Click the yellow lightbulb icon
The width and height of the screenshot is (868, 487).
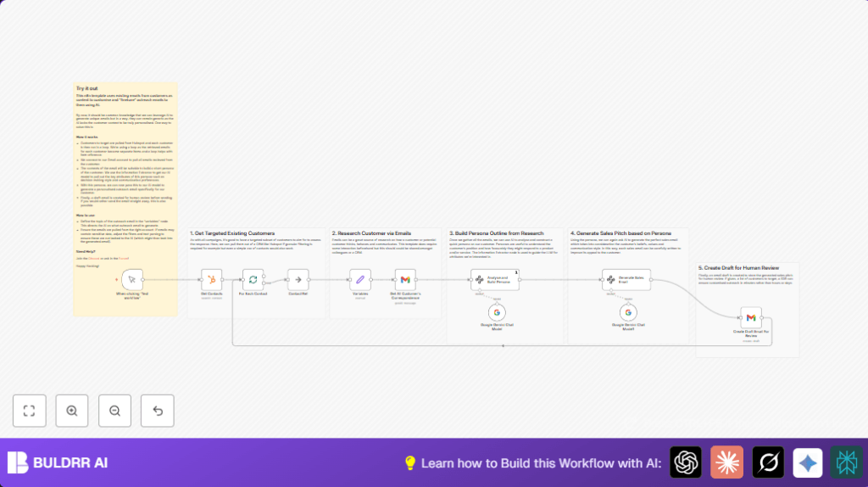[x=410, y=462]
